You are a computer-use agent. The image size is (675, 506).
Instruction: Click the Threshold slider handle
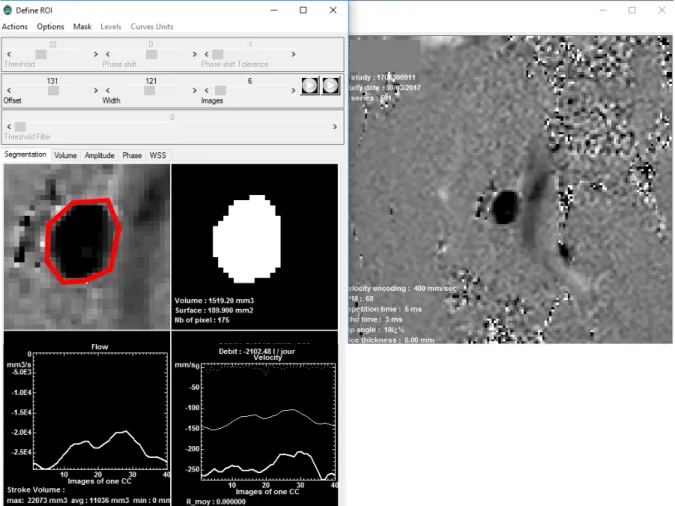click(41, 54)
